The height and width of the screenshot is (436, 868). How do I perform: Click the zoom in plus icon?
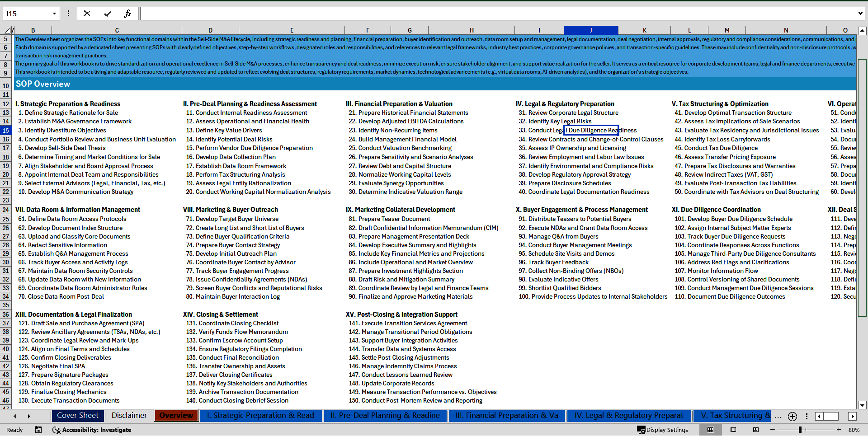click(839, 430)
